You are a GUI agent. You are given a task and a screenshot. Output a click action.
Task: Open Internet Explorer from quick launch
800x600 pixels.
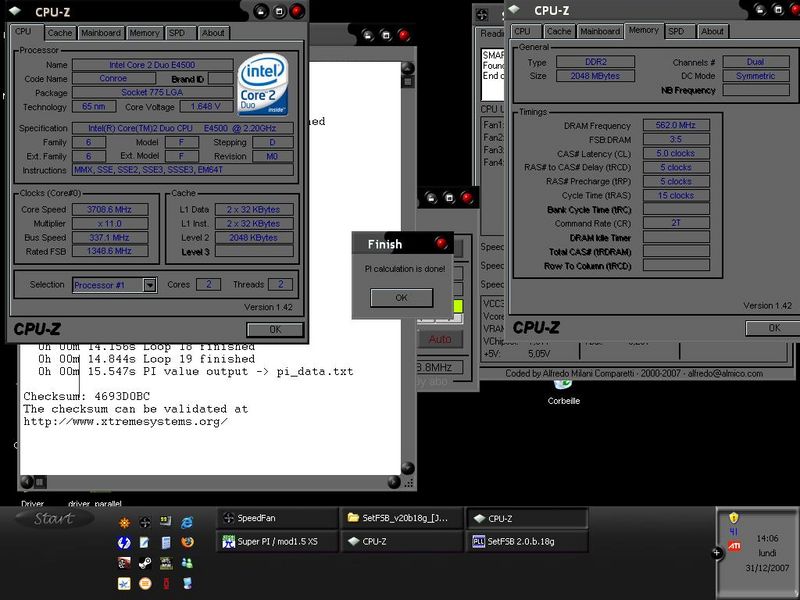click(x=187, y=521)
